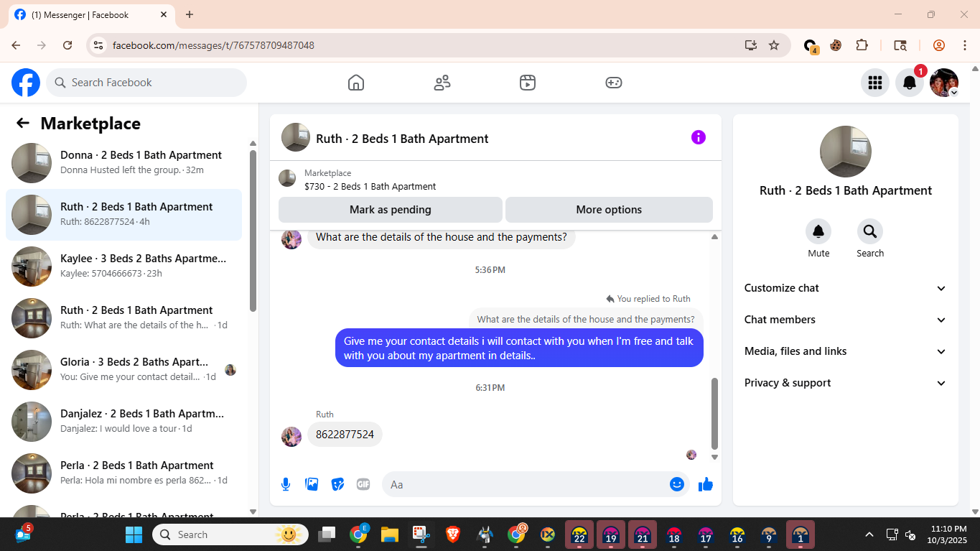Open File Explorer from the taskbar

pyautogui.click(x=390, y=534)
